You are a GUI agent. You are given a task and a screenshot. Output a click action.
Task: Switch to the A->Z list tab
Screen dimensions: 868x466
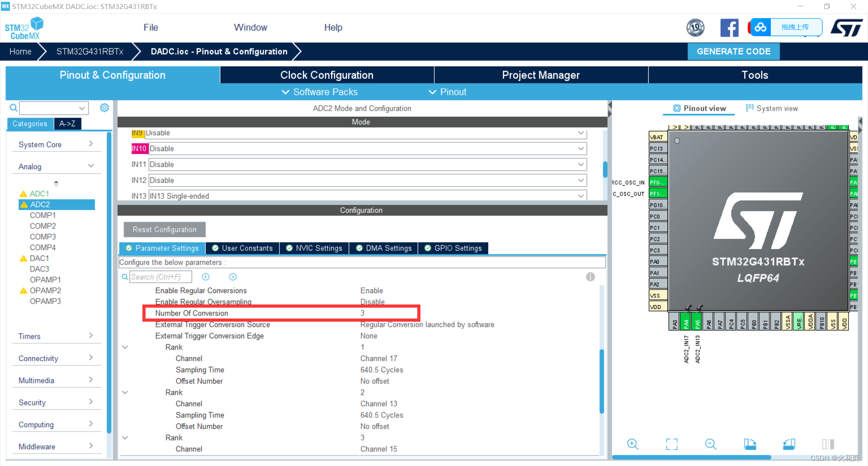67,124
